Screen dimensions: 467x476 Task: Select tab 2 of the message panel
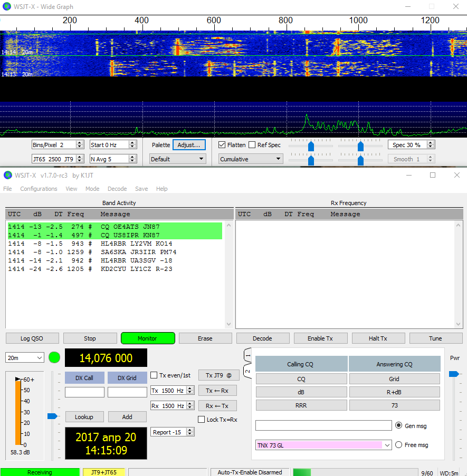[x=247, y=371]
